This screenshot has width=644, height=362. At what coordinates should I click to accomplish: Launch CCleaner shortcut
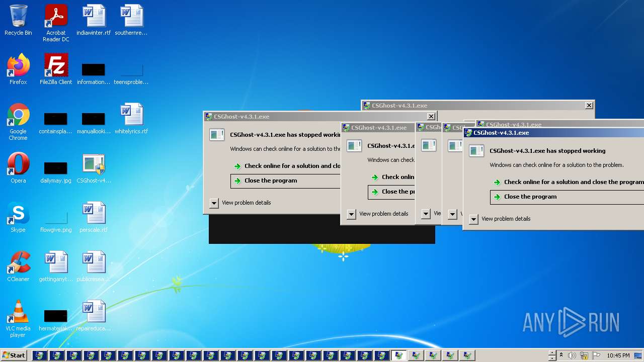[x=18, y=266]
